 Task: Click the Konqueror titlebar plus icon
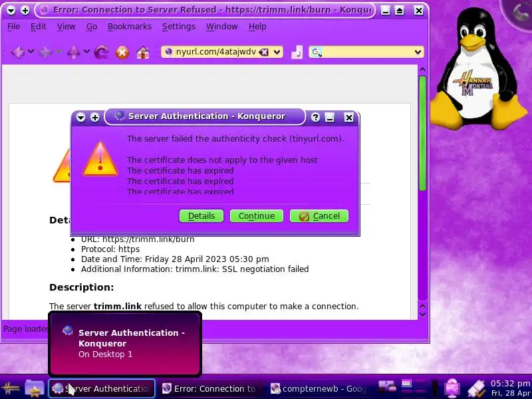pyautogui.click(x=25, y=11)
